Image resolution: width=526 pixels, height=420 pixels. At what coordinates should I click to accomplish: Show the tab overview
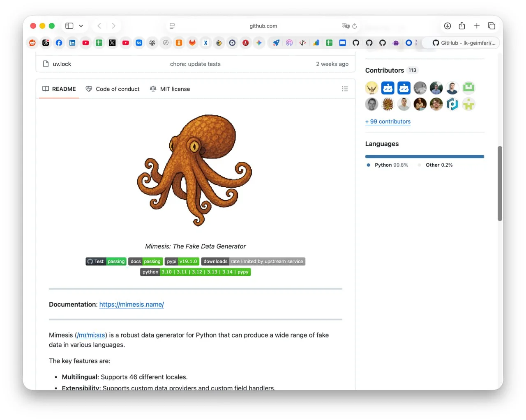tap(491, 26)
